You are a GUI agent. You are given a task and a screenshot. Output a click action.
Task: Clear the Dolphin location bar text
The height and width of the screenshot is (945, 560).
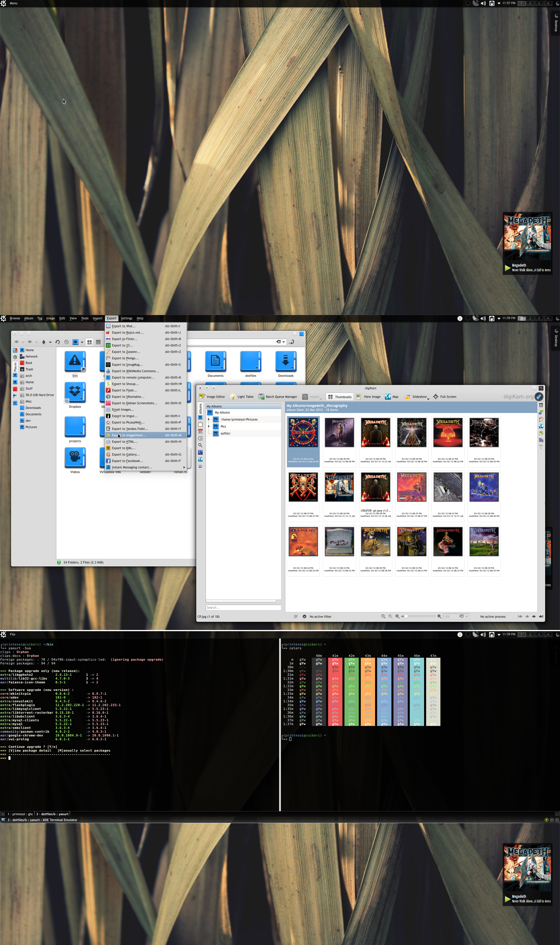[x=279, y=342]
